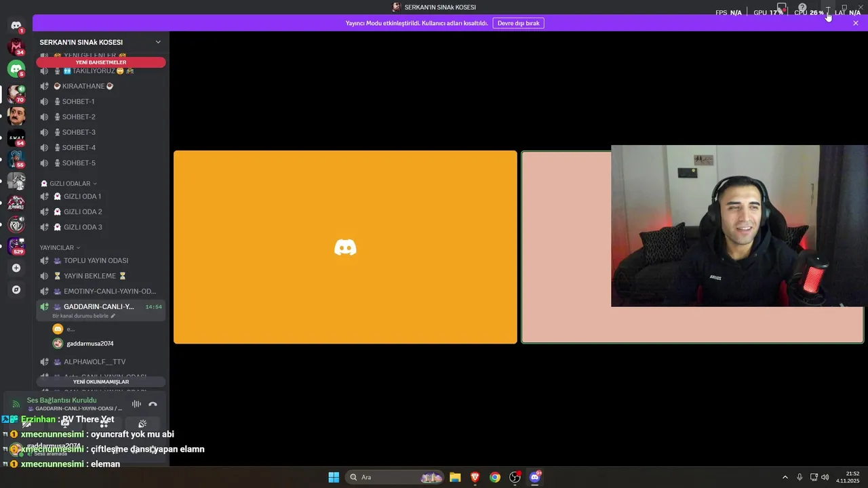Open the soundboard icon in voice panel
Viewport: 868px width, 488px height.
[x=142, y=424]
